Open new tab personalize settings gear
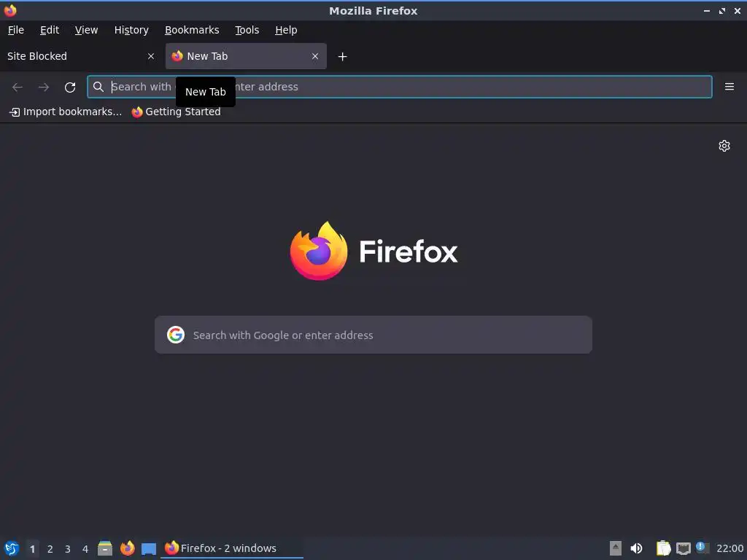 pos(724,146)
